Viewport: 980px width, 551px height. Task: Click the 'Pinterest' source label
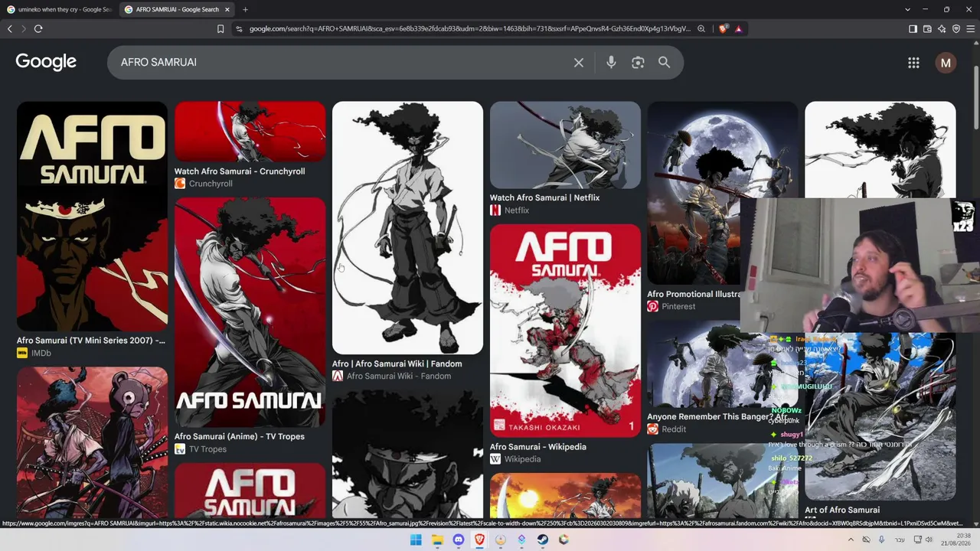click(x=678, y=306)
